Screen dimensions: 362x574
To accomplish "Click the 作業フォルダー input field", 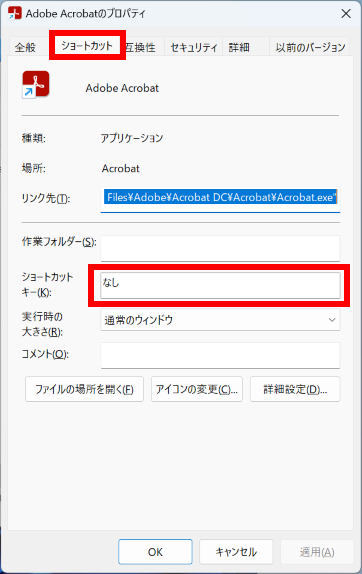I will pos(220,248).
